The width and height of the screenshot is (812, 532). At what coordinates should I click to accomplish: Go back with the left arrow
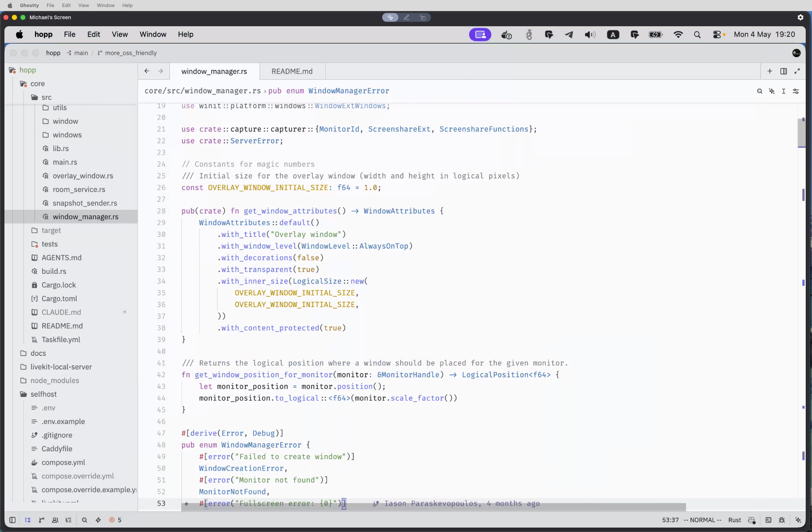click(147, 71)
